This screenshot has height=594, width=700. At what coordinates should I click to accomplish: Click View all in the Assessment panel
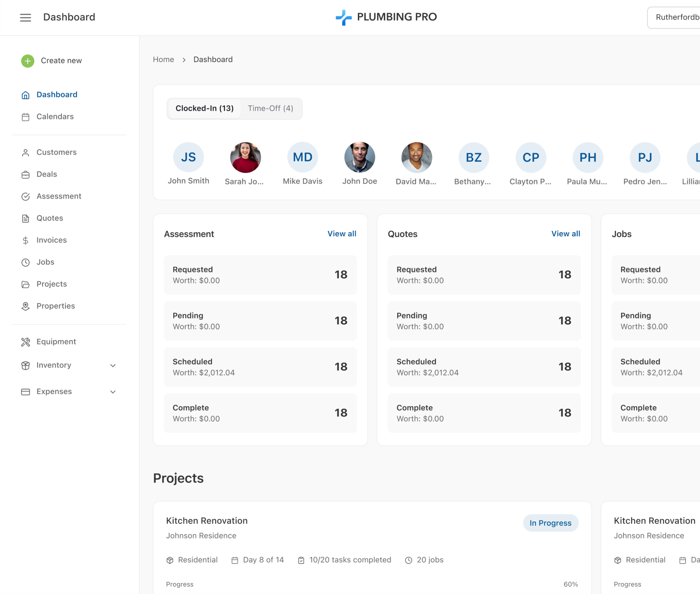point(342,234)
